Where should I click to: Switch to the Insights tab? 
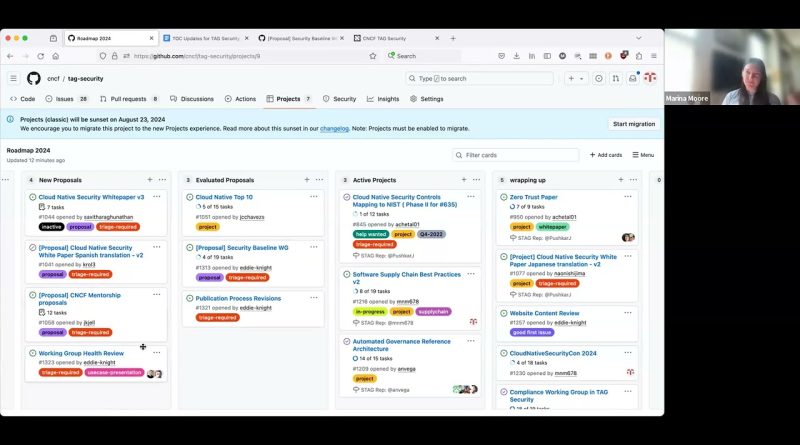click(383, 99)
